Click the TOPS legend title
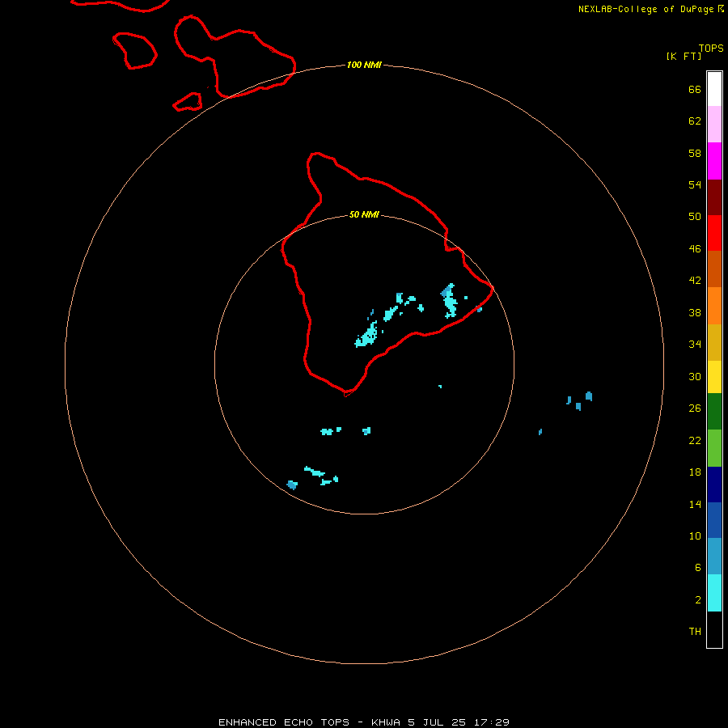728x728 pixels. [711, 48]
